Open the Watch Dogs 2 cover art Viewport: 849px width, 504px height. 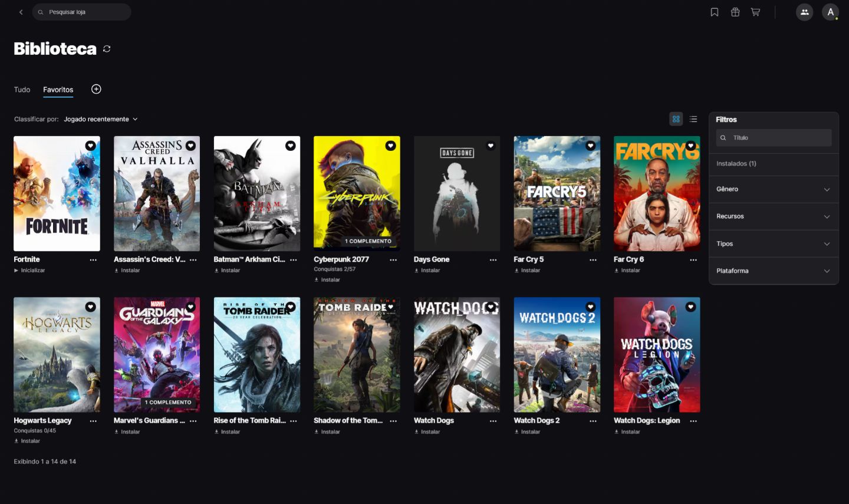point(557,355)
